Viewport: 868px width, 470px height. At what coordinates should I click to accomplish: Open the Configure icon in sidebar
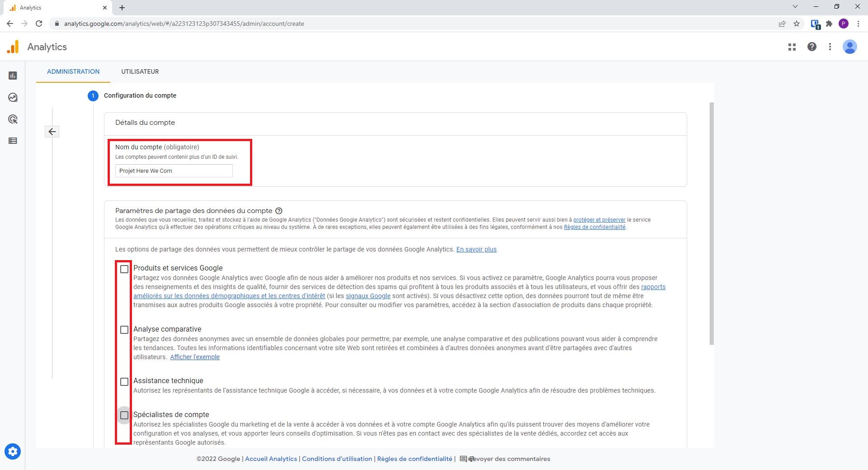13,141
